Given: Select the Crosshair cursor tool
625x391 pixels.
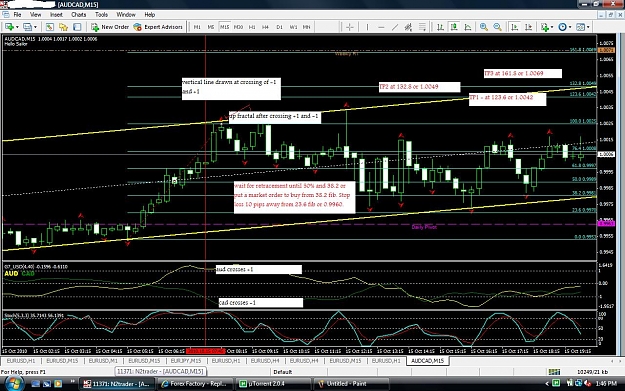Looking at the screenshot, I should tap(350, 27).
